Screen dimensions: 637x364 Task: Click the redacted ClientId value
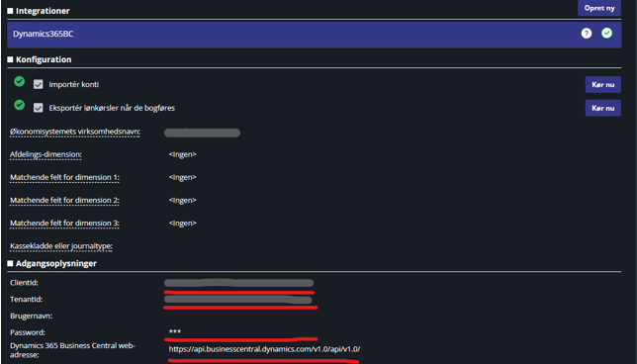(x=239, y=283)
